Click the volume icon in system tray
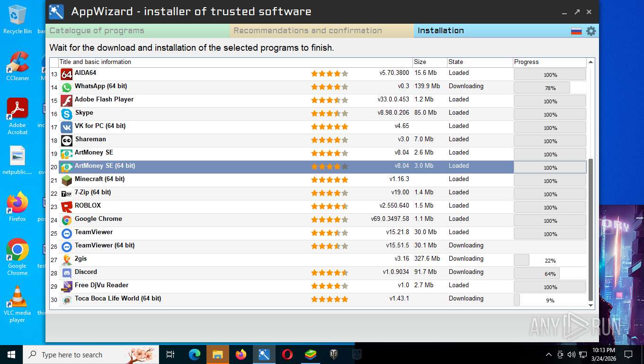 tap(571, 354)
